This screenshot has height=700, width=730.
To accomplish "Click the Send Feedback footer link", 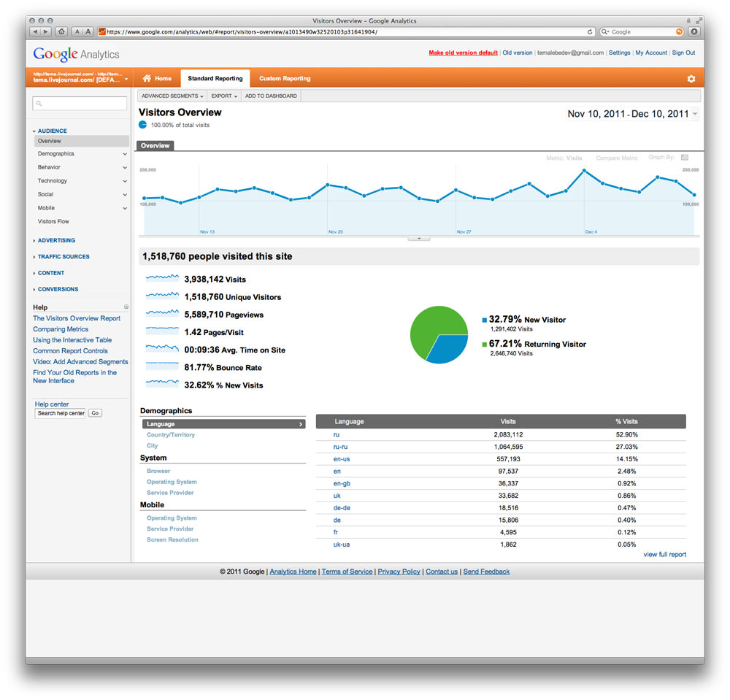I will [486, 572].
